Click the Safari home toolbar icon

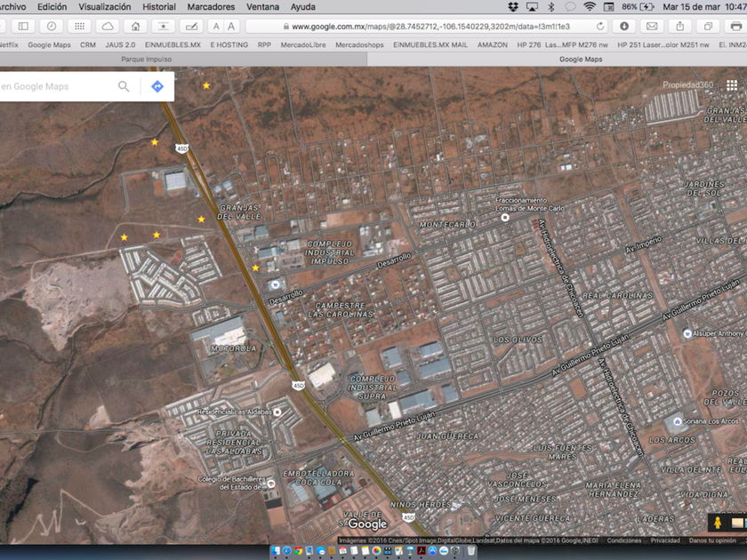135,27
